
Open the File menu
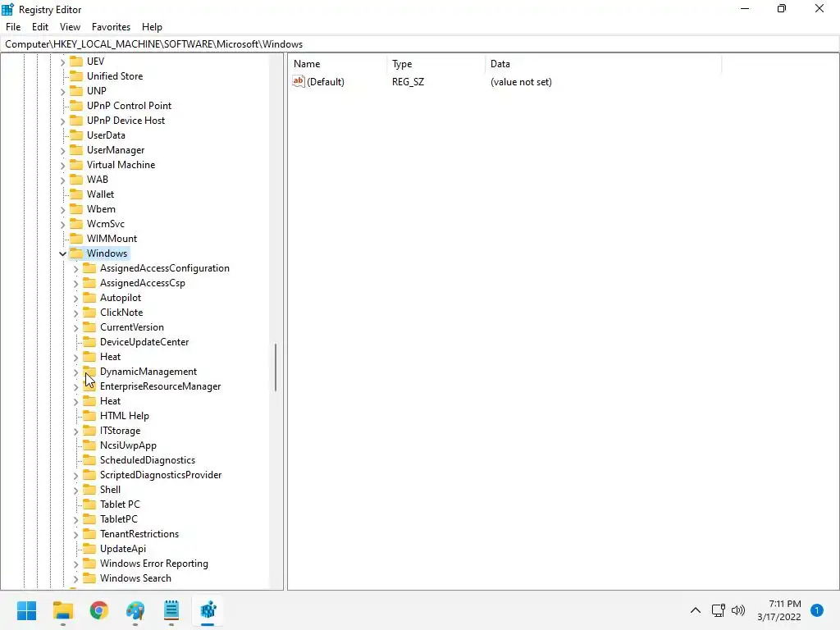coord(13,27)
